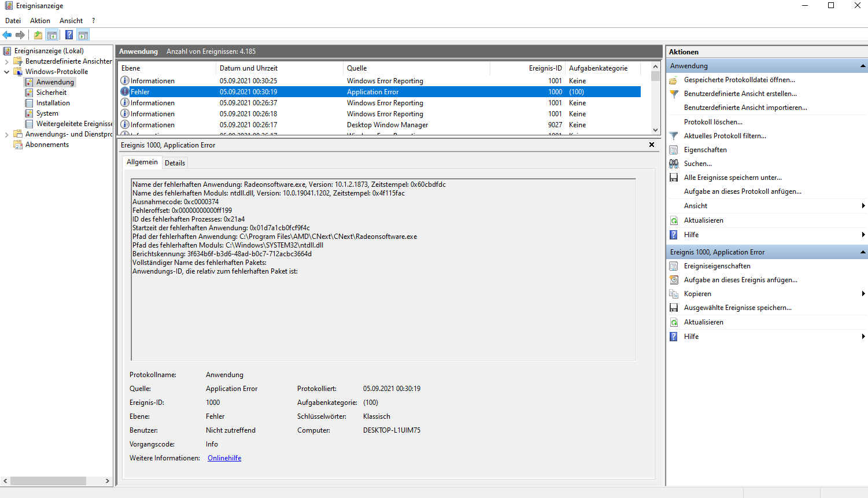Select the Desktop Window Manager event row
868x498 pixels.
(x=379, y=125)
